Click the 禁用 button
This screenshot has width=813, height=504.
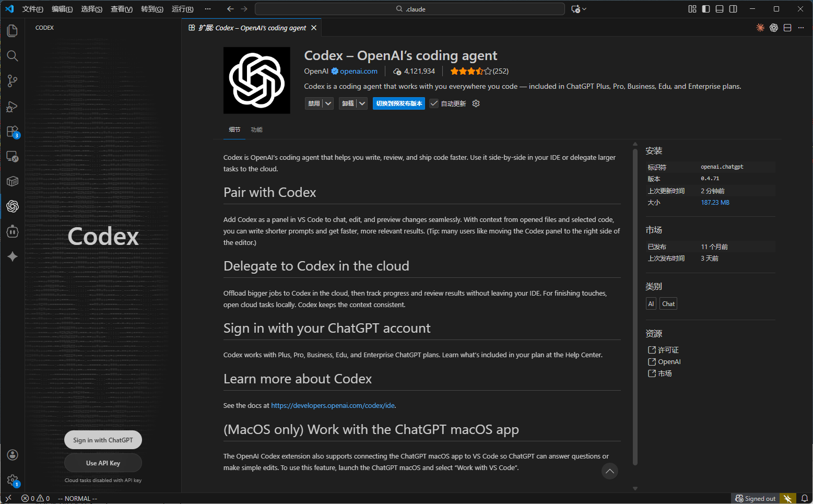pos(314,103)
